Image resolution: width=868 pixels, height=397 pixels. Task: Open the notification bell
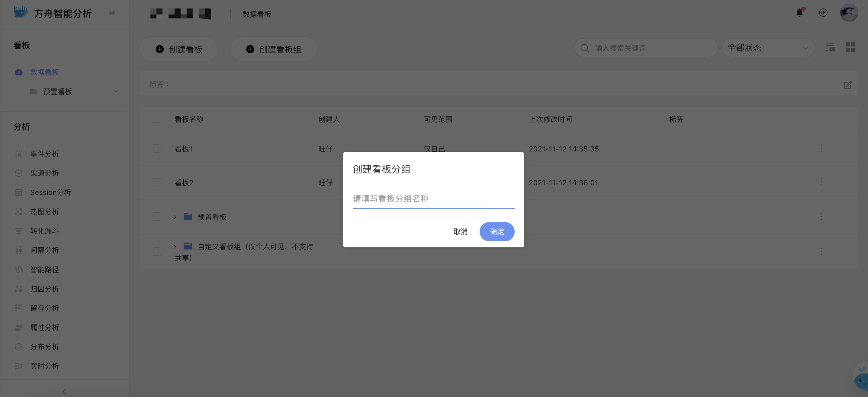(799, 13)
